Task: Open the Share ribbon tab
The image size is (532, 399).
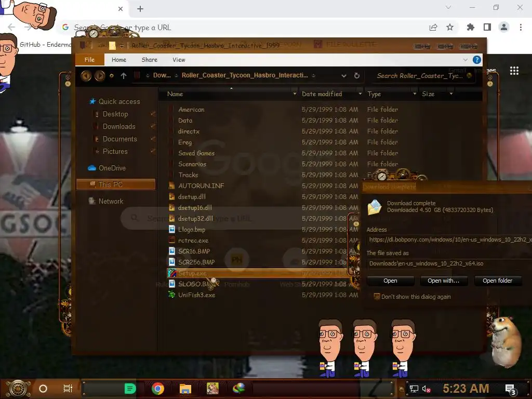Action: pos(149,60)
